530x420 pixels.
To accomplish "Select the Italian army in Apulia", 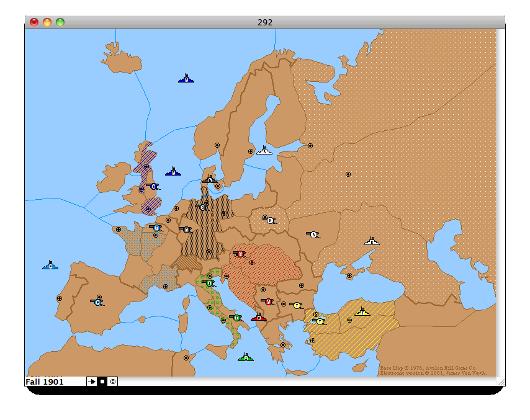I will (x=236, y=318).
